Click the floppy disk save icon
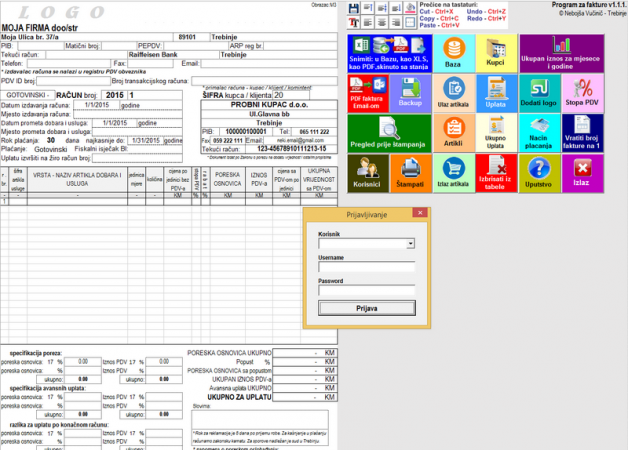 353,8
